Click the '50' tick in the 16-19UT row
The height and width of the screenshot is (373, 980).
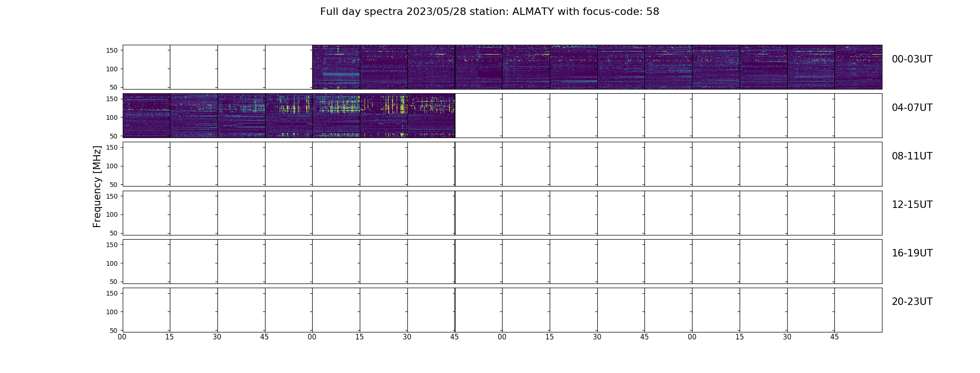tap(114, 282)
